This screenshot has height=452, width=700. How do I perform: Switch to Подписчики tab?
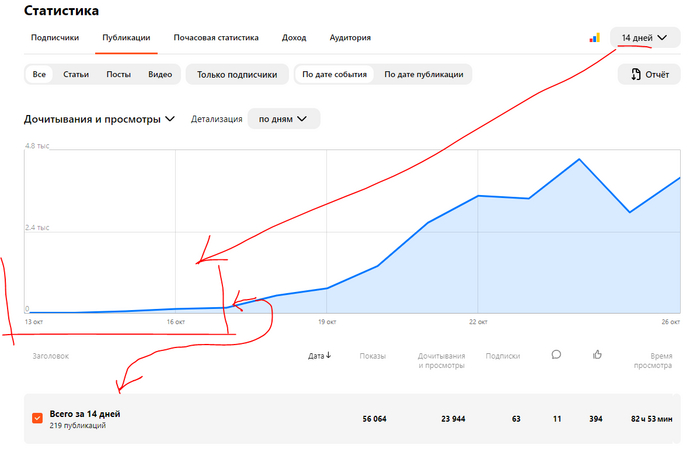pyautogui.click(x=55, y=38)
